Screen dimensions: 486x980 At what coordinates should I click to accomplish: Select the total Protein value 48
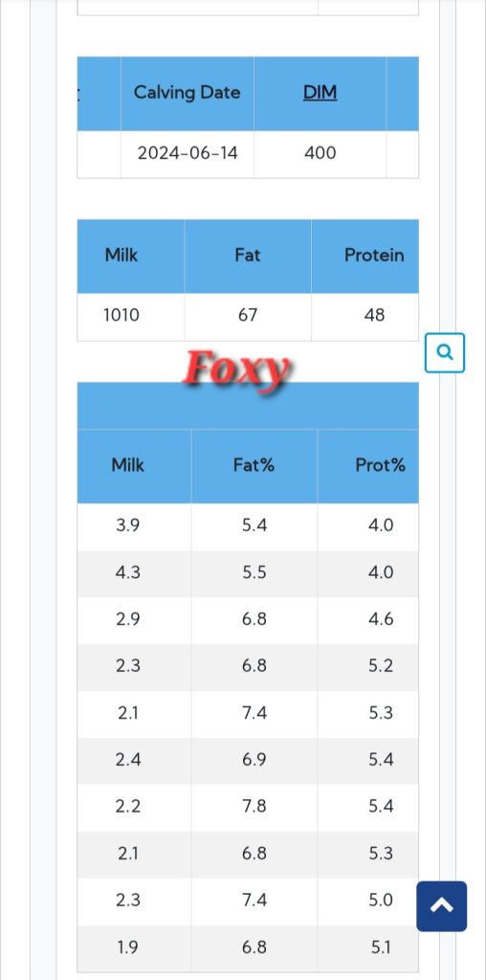pos(373,316)
